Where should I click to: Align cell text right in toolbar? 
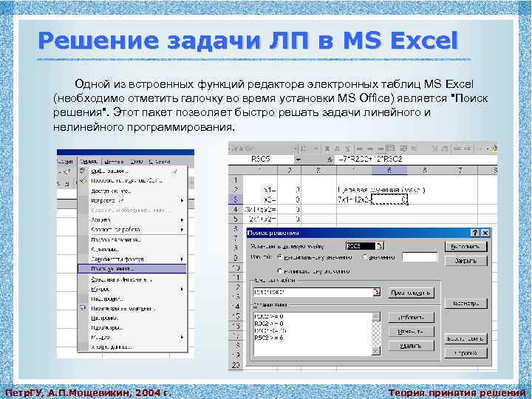381,149
